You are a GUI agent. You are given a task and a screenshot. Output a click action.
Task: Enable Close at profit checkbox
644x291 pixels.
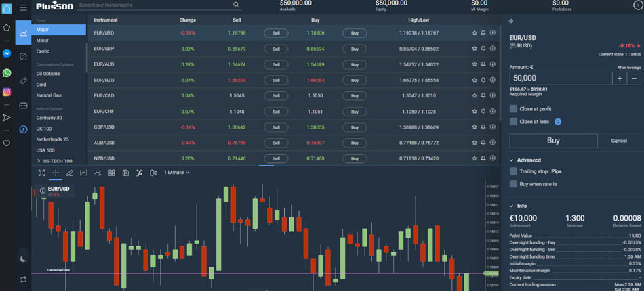click(513, 109)
